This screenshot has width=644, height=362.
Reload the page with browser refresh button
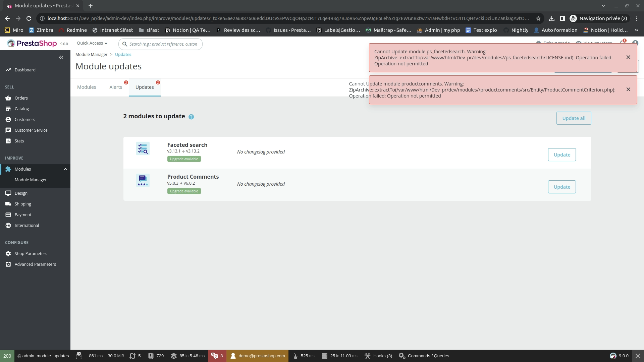pos(29,18)
